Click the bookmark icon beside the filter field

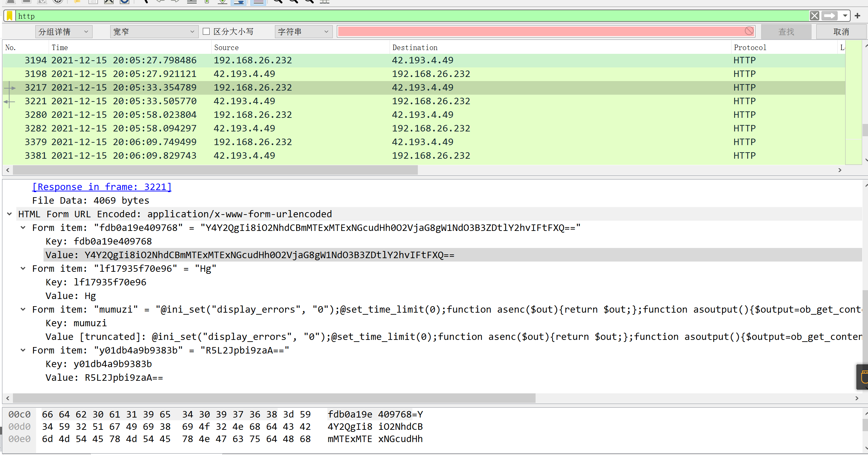pos(9,15)
